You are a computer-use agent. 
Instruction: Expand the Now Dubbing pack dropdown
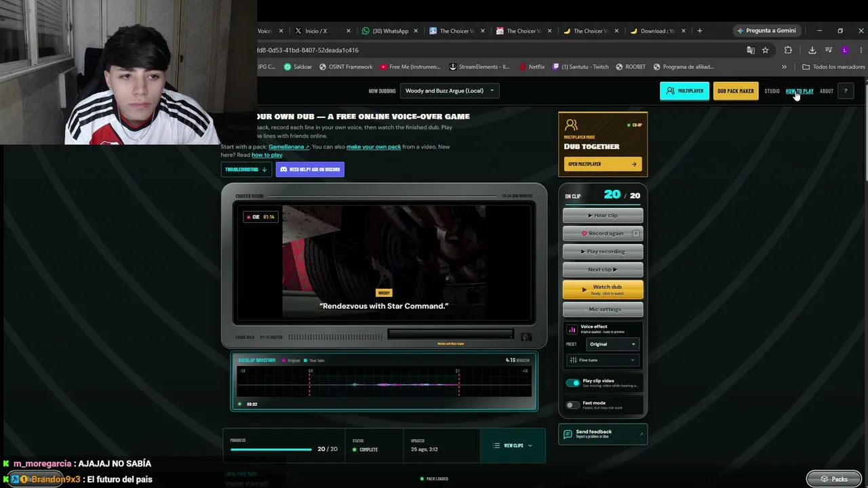point(450,91)
